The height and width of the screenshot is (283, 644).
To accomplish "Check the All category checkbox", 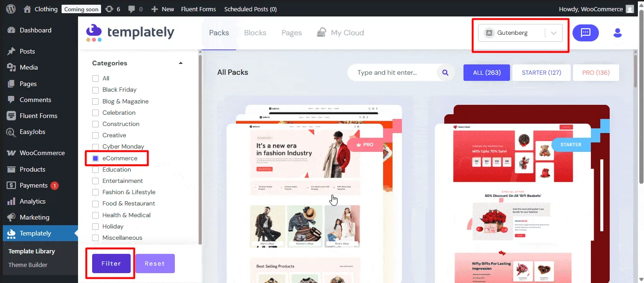I will coord(95,79).
